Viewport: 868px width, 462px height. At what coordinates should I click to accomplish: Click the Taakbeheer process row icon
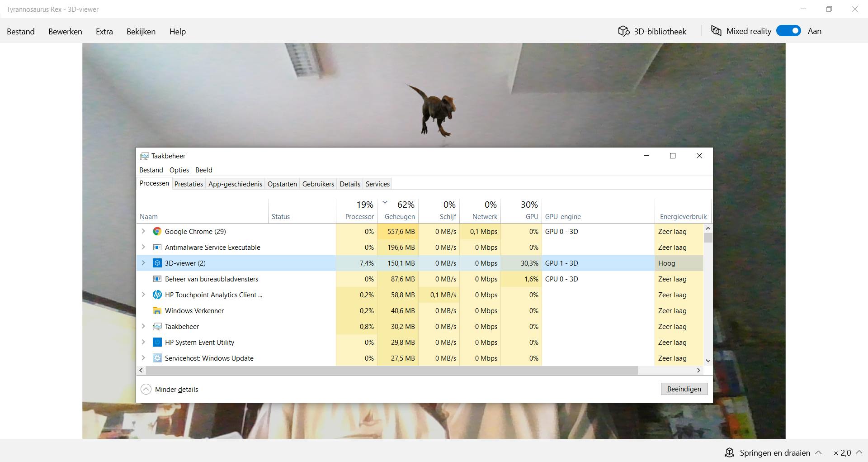point(157,326)
